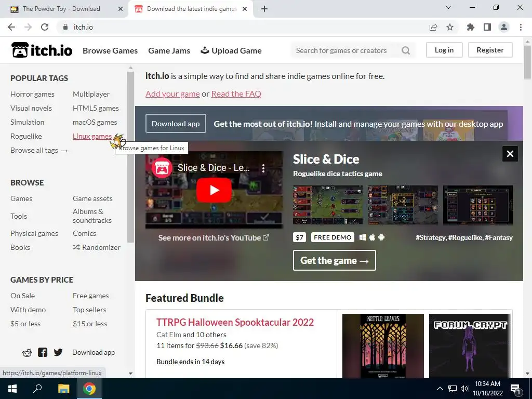
Task: Open first Slice & Dice screenshot thumbnail
Action: (x=328, y=205)
